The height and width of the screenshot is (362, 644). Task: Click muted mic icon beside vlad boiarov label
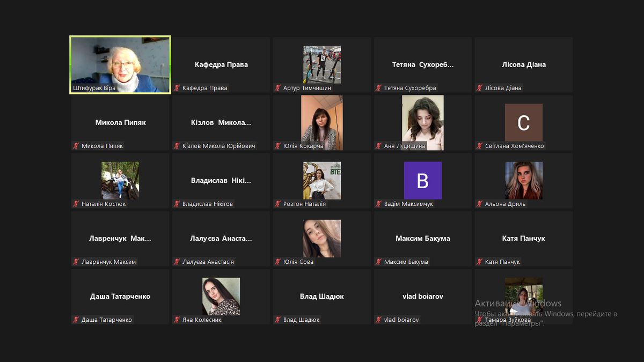pos(379,320)
